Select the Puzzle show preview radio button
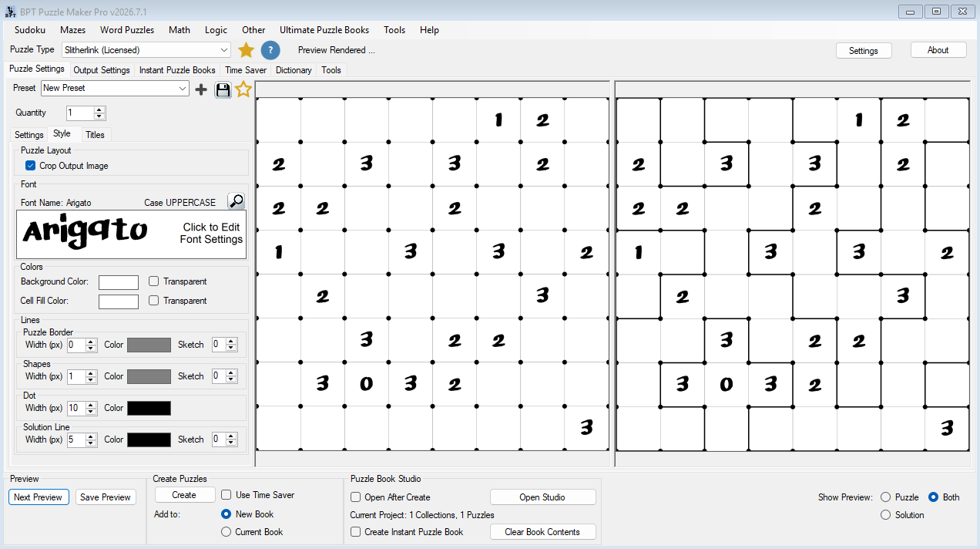This screenshot has width=980, height=549. [885, 497]
